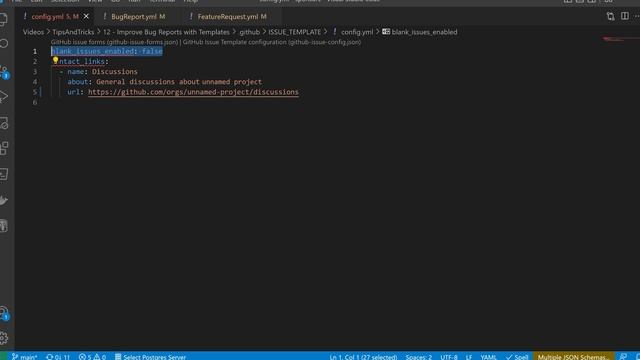Change the YAML language mode

click(488, 357)
